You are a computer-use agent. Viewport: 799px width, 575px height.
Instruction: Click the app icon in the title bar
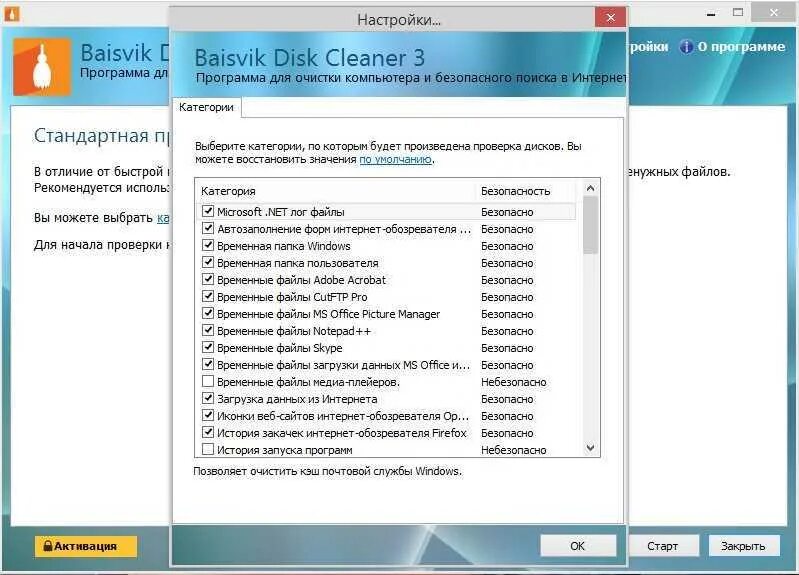click(12, 14)
